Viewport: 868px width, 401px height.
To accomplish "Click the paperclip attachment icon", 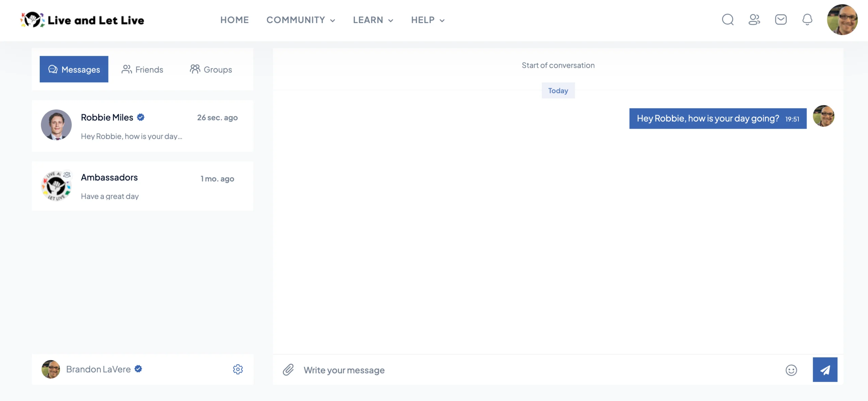I will tap(288, 370).
